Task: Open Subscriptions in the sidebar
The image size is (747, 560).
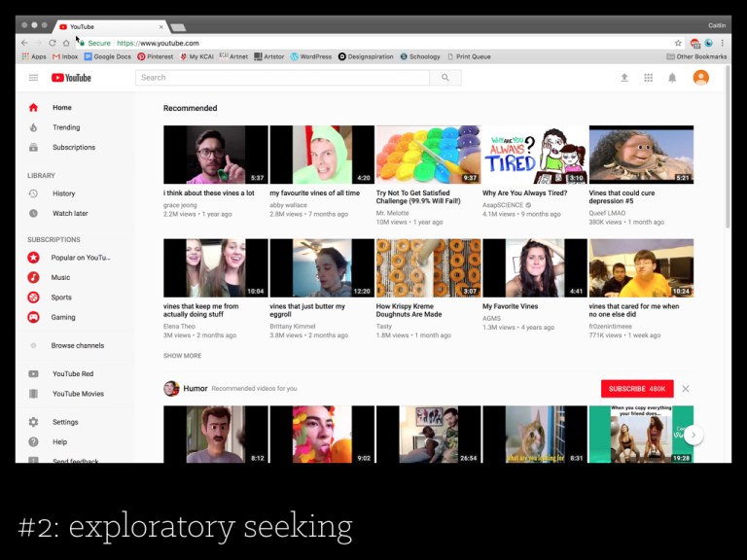Action: pos(73,148)
